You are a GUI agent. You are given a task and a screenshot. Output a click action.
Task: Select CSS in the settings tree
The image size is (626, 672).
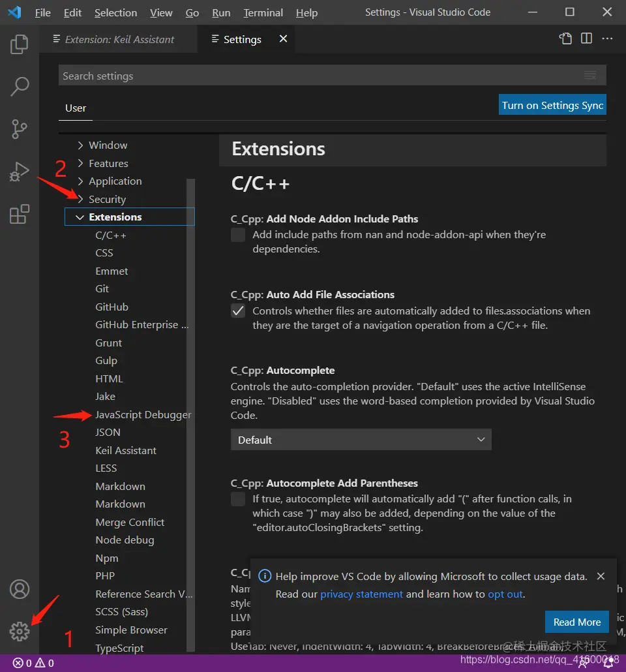pyautogui.click(x=104, y=253)
